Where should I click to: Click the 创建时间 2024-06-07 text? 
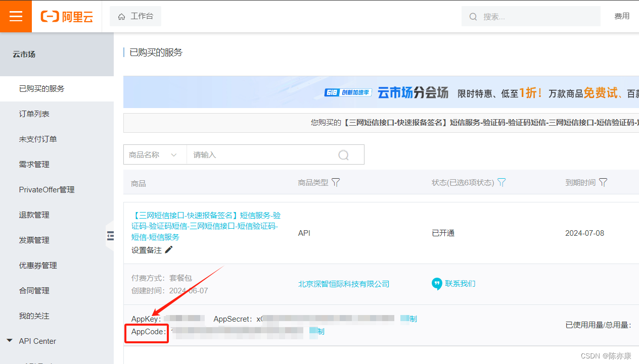click(170, 291)
